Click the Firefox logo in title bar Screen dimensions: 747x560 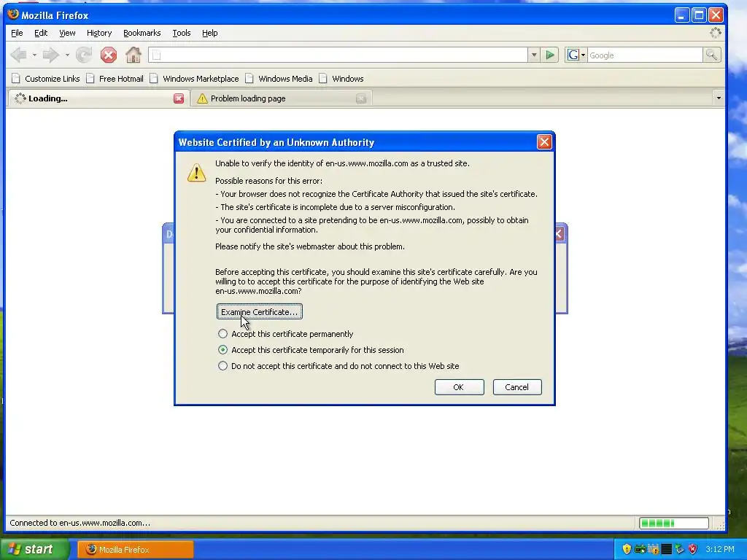[x=13, y=15]
